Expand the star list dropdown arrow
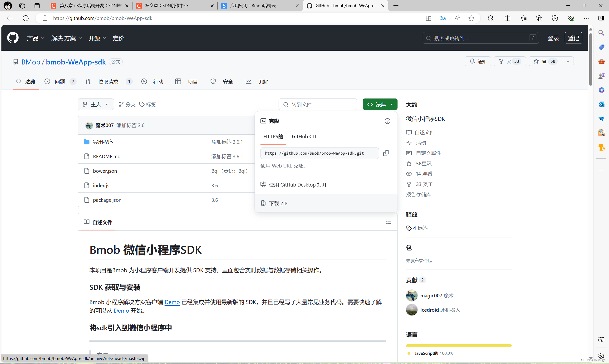This screenshot has height=364, width=609. [568, 61]
